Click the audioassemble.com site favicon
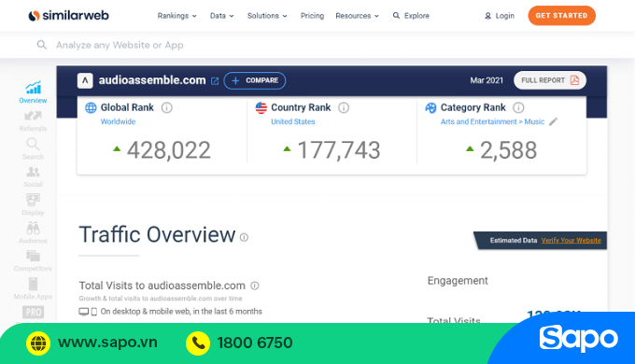This screenshot has width=635, height=364. point(85,80)
